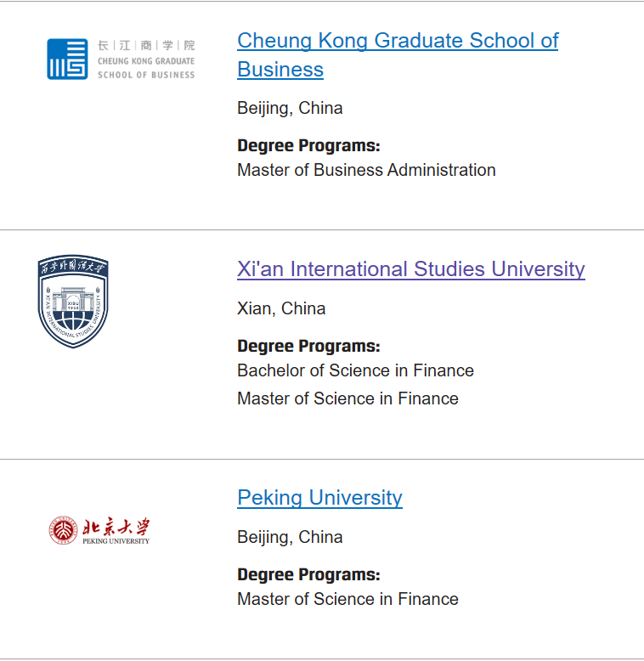The height and width of the screenshot is (661, 644).
Task: Click 'Degree Programs:' heading for Xi'an university
Action: click(x=308, y=346)
